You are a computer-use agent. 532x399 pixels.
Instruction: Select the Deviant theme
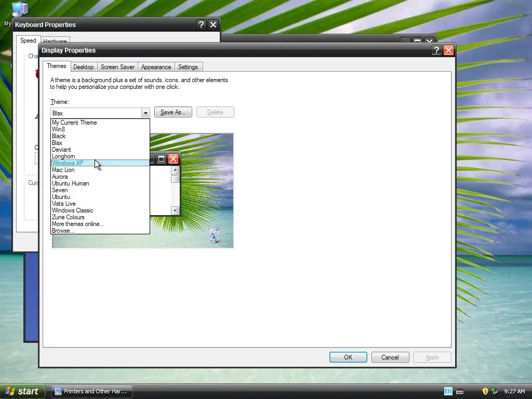pos(100,150)
